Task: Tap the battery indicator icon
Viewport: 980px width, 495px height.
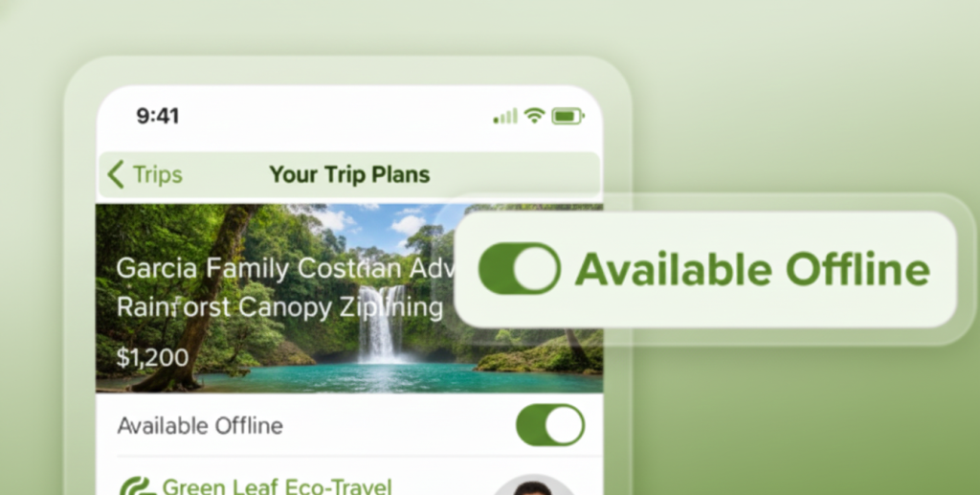Action: (568, 116)
